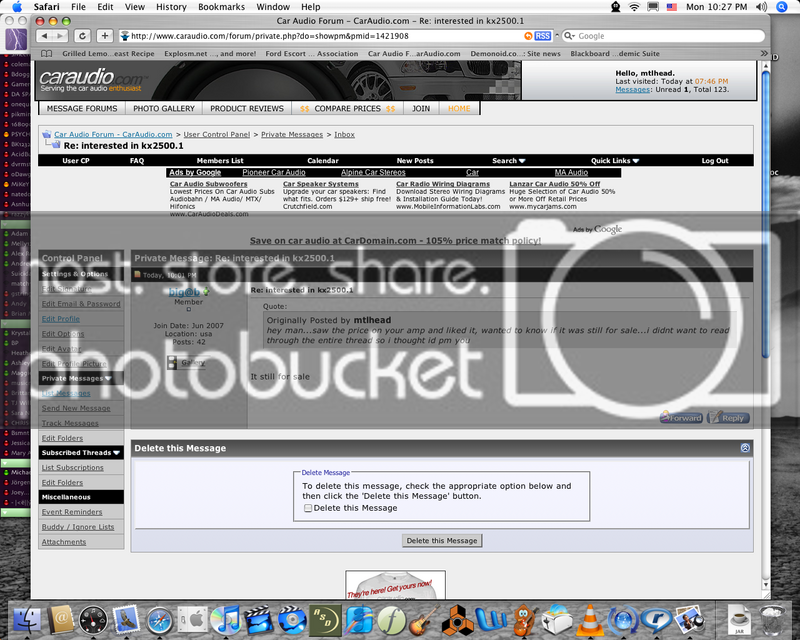
Task: Open iDVD from the Dock
Action: click(292, 620)
